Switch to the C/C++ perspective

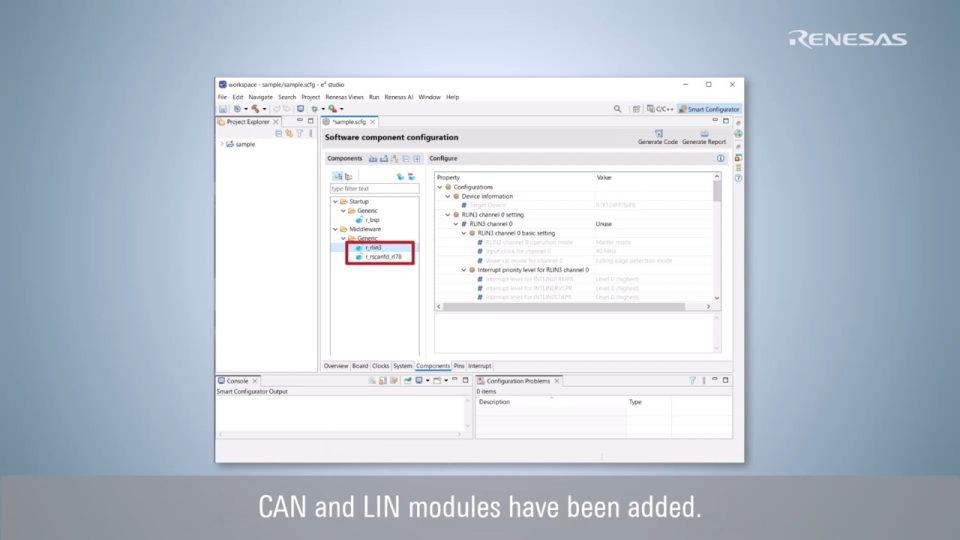[x=660, y=109]
